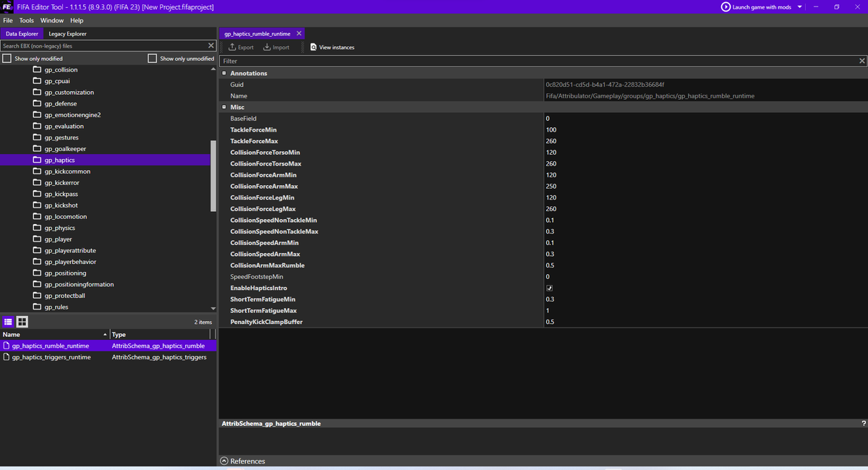Select the gp_kickshot folder
Viewport: 868px width, 470px height.
coord(61,205)
